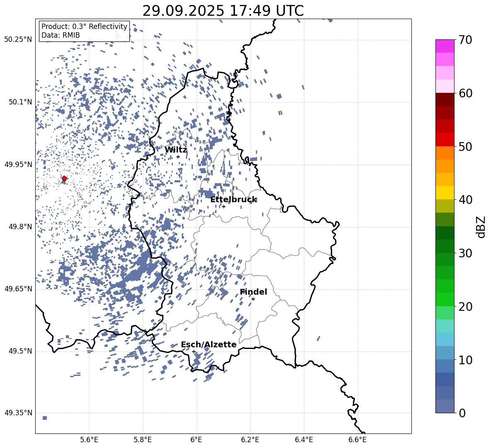This screenshot has width=491, height=448.
Task: Click the Ettelbruck station cross marker
Action: (224, 206)
